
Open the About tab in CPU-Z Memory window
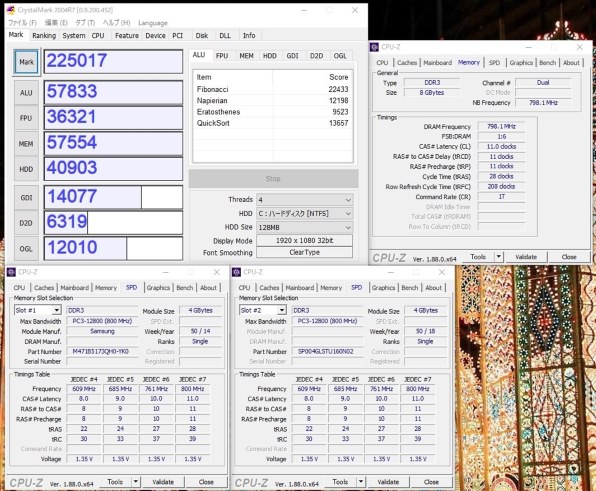[571, 63]
